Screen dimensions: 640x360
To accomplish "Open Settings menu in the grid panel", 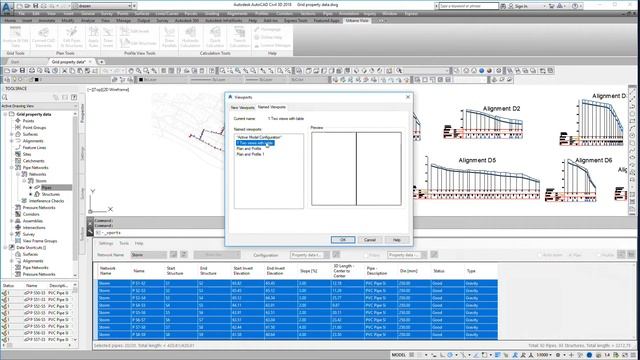I will point(106,243).
